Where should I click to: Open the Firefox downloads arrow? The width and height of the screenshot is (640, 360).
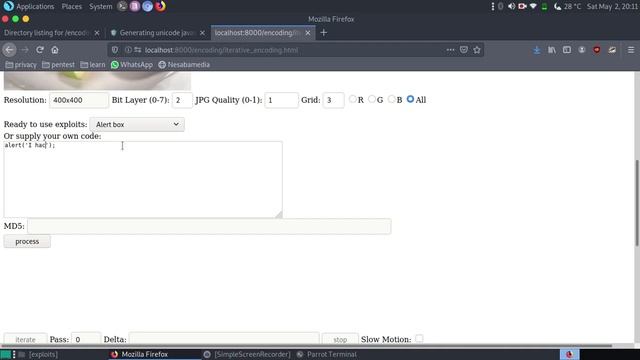tap(536, 50)
